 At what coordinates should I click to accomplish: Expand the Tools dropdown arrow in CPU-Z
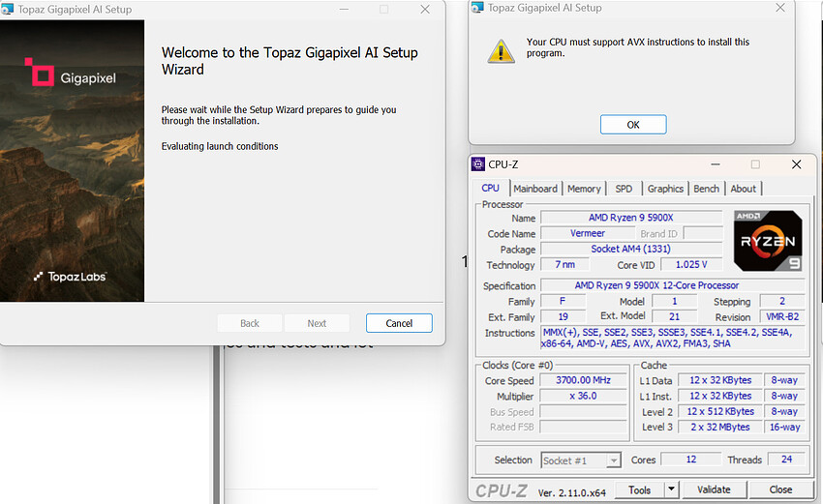(x=672, y=489)
